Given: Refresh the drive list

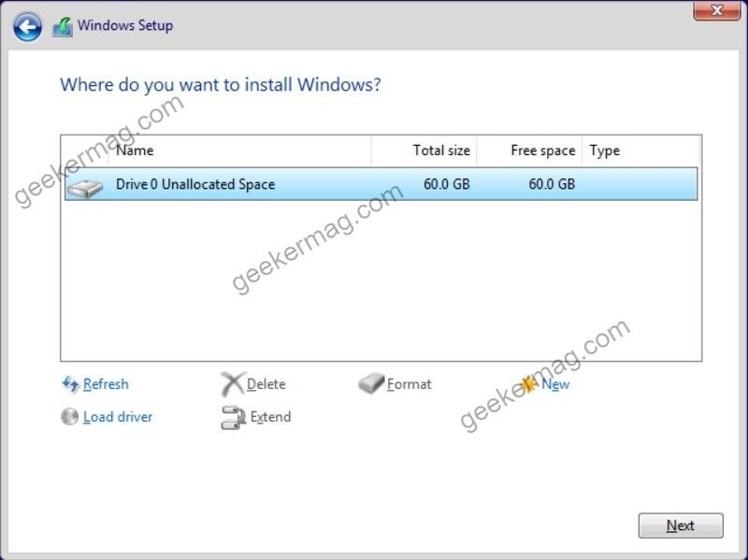Looking at the screenshot, I should (106, 384).
